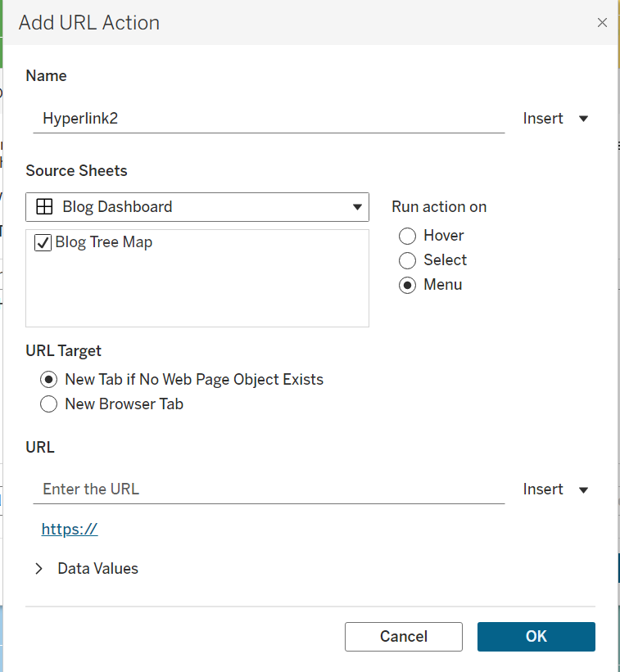
Task: Choose Select as the run action
Action: click(408, 261)
